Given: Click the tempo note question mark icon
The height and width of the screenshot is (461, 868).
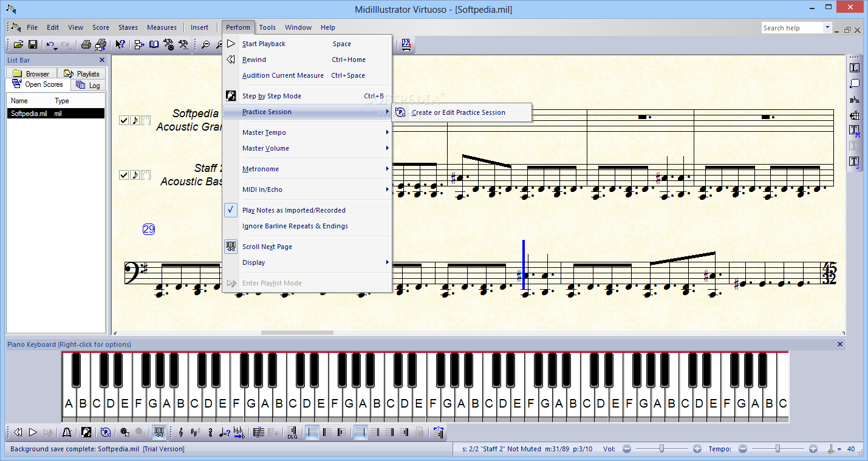Looking at the screenshot, I should point(224,432).
